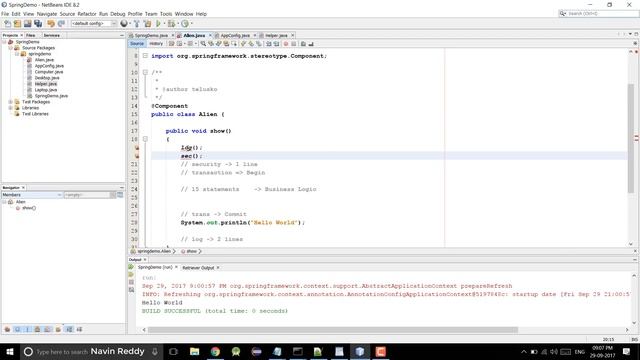
Task: Click the show breadcrumb
Action: click(191, 251)
